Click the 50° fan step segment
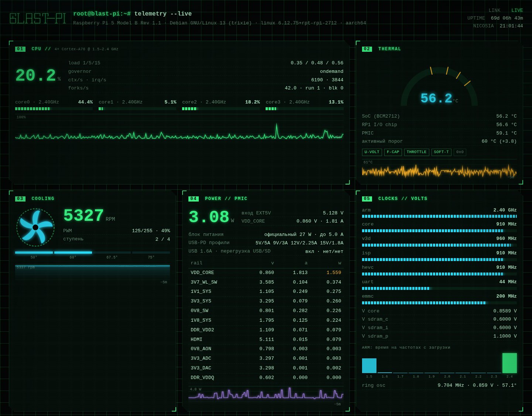The height and width of the screenshot is (416, 532). point(34,253)
